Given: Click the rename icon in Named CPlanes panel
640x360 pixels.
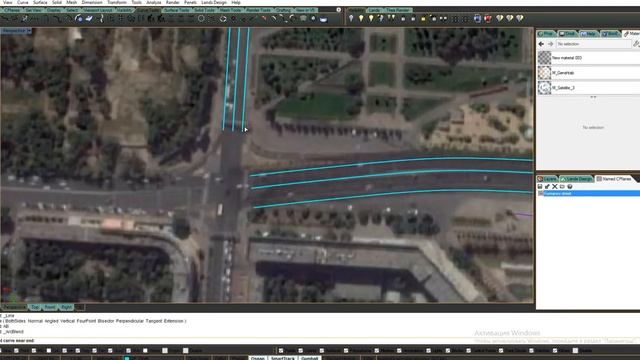Looking at the screenshot, I should [x=562, y=186].
